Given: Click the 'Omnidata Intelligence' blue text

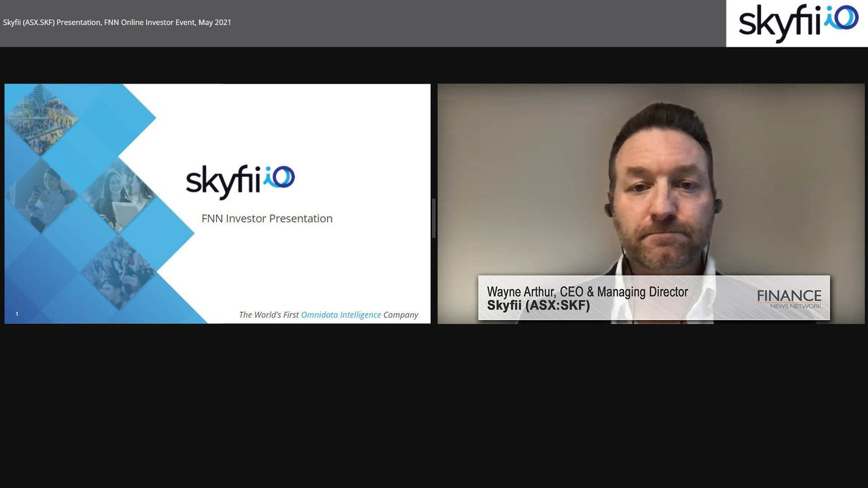Looking at the screenshot, I should [341, 315].
